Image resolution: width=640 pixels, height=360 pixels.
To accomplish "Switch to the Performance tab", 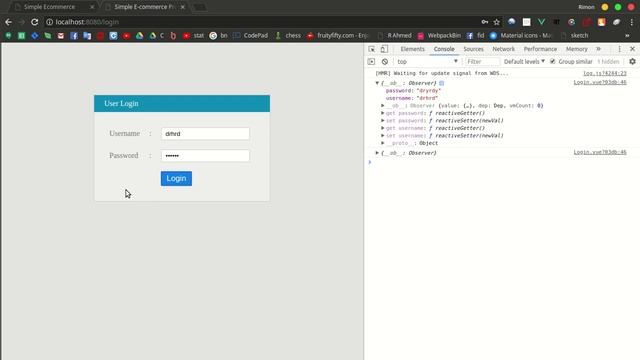I will pyautogui.click(x=540, y=49).
